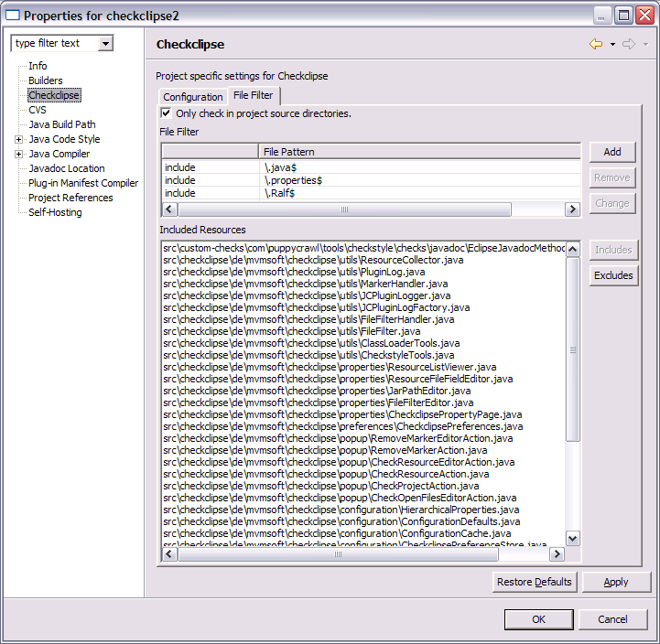Select the ResourceListViewer.java resource line
This screenshot has width=660, height=644.
coord(330,367)
